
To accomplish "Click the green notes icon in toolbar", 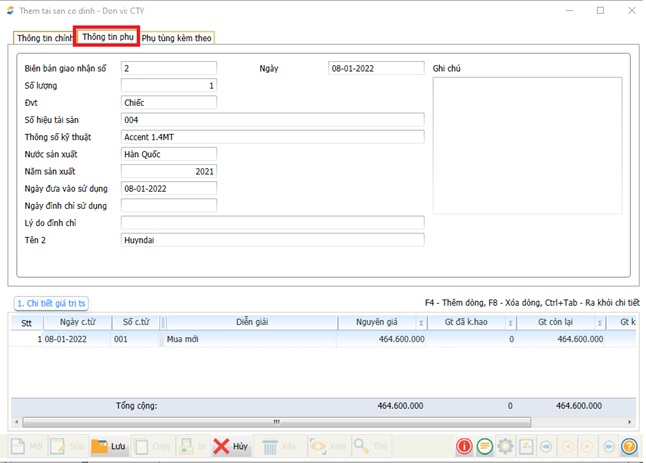I will click(485, 447).
